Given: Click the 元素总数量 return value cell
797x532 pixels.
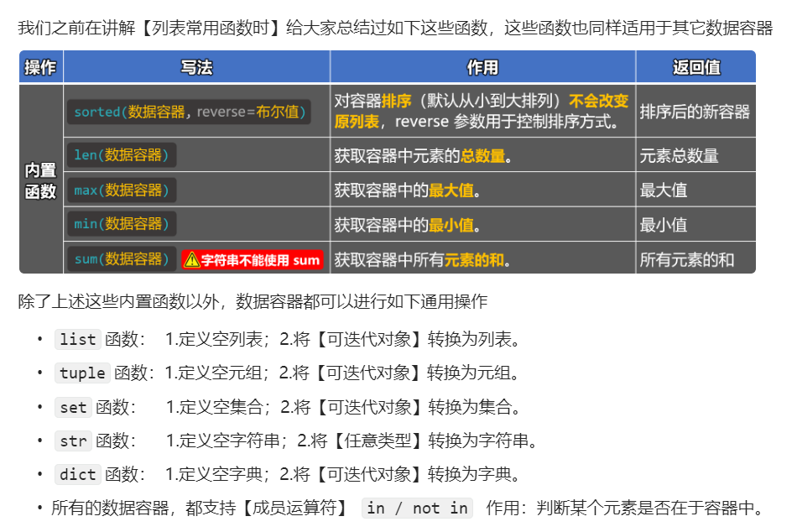Looking at the screenshot, I should click(695, 155).
